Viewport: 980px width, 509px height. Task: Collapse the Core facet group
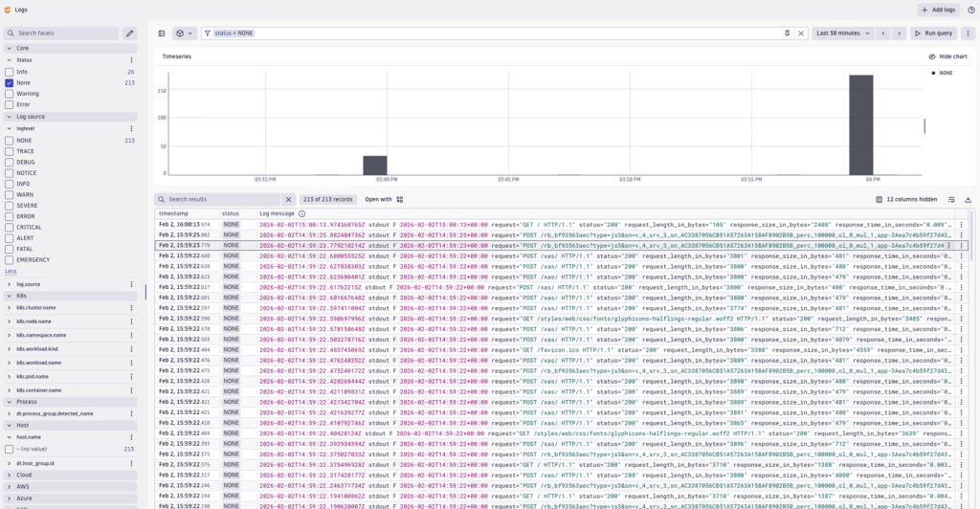pos(10,48)
